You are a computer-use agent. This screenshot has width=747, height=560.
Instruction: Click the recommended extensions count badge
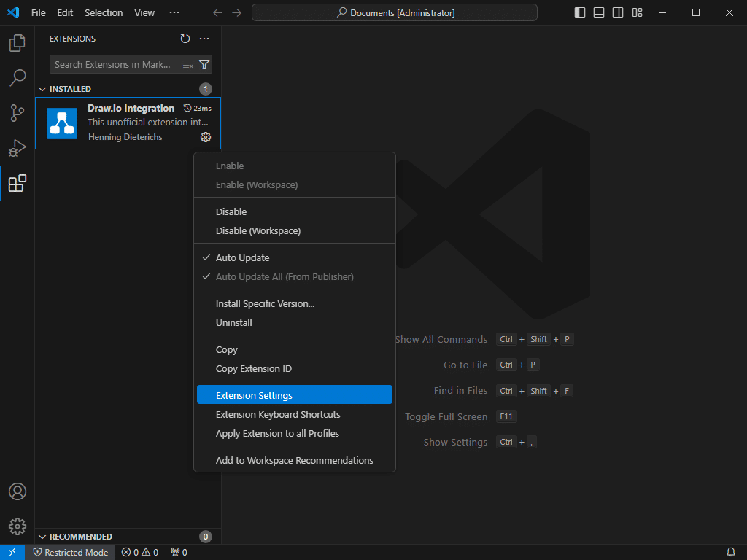205,537
